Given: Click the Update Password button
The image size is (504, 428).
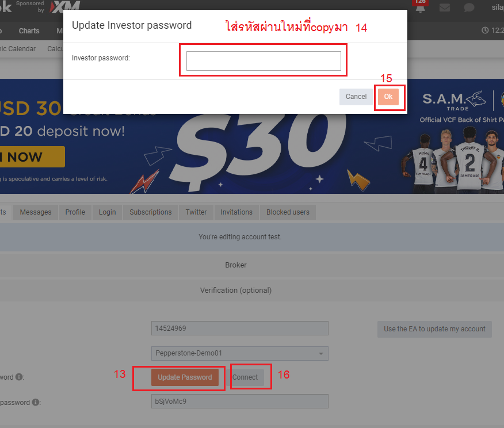Looking at the screenshot, I should (185, 377).
